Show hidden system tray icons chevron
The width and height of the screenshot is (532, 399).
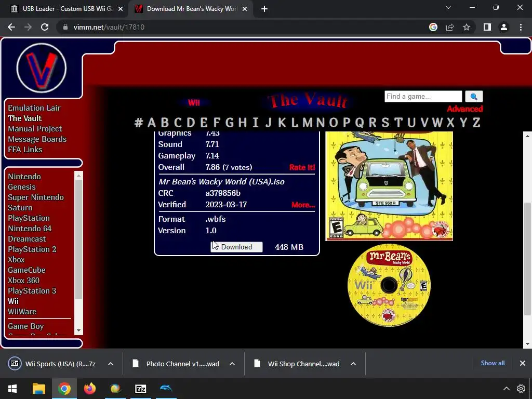click(x=506, y=389)
